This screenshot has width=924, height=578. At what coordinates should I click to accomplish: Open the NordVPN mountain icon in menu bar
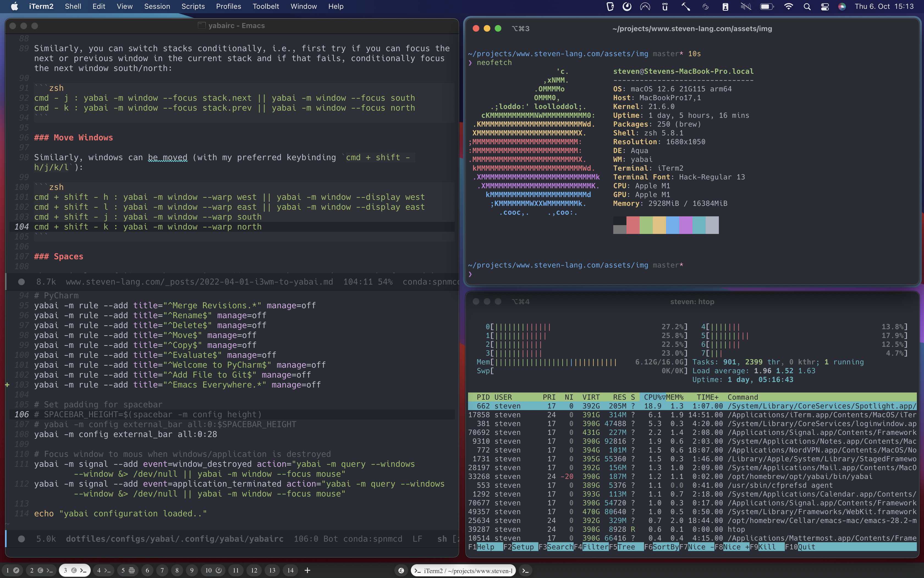click(x=645, y=7)
